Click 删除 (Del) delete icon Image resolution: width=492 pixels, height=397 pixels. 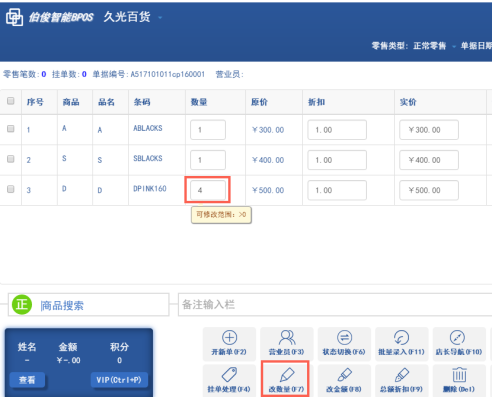pyautogui.click(x=459, y=380)
